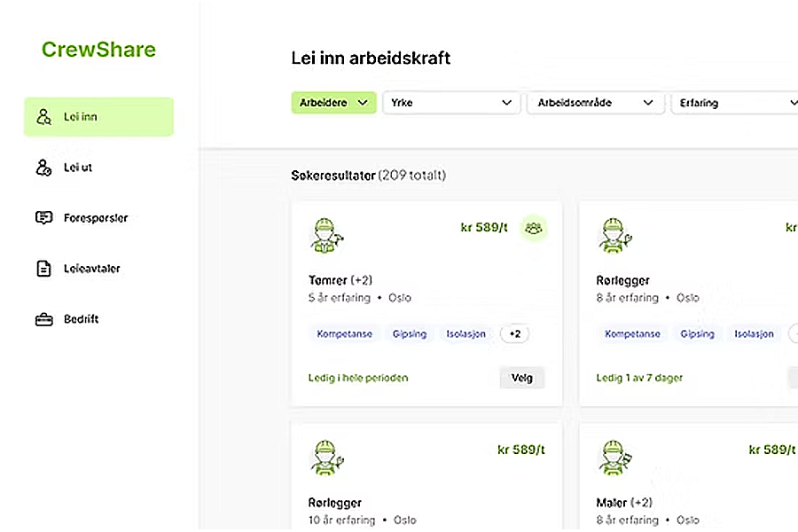
Task: Toggle the Gipsing tag on Rørlegger card
Action: [697, 333]
